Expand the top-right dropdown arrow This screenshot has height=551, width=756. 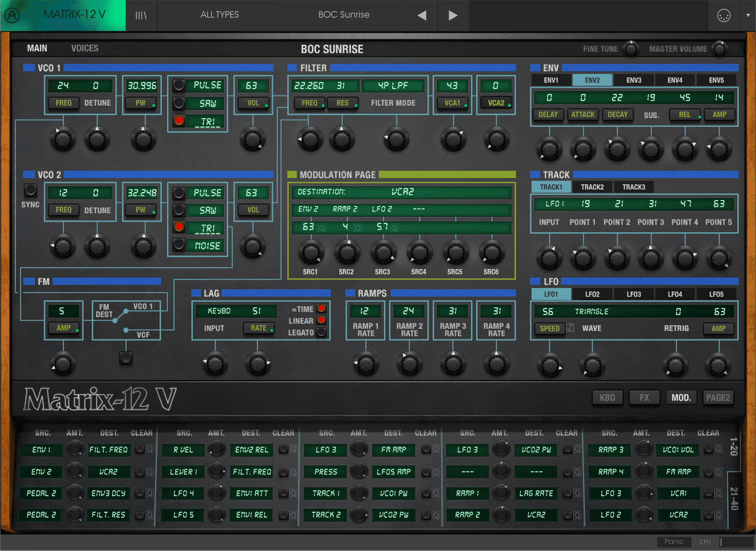pyautogui.click(x=748, y=15)
